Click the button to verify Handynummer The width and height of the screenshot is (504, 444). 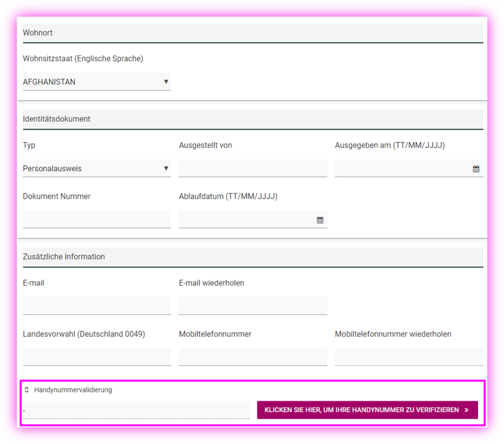tap(367, 410)
